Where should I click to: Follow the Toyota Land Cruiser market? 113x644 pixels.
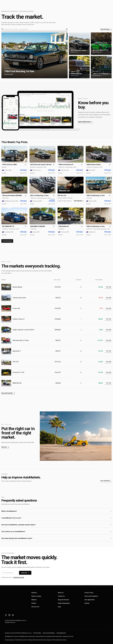(x=108, y=298)
